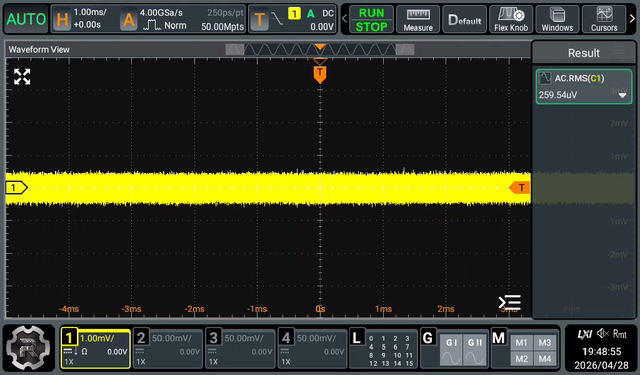
Task: Toggle math channel M1
Action: click(521, 342)
